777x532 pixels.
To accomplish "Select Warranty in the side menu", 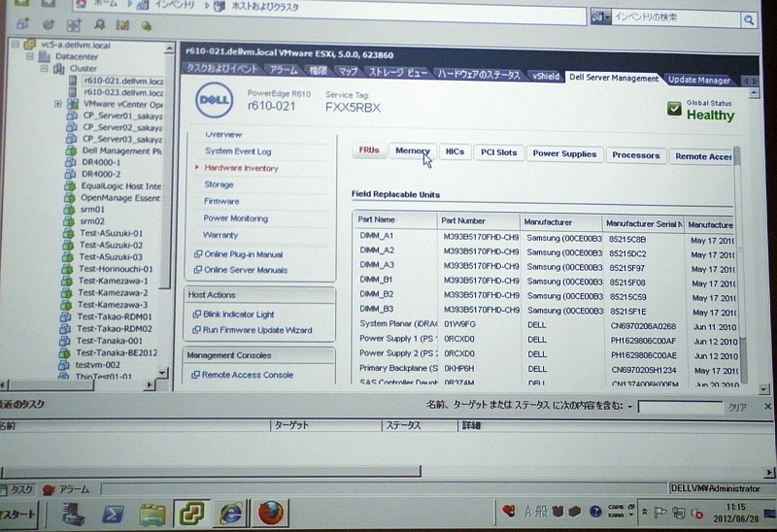I will click(220, 235).
